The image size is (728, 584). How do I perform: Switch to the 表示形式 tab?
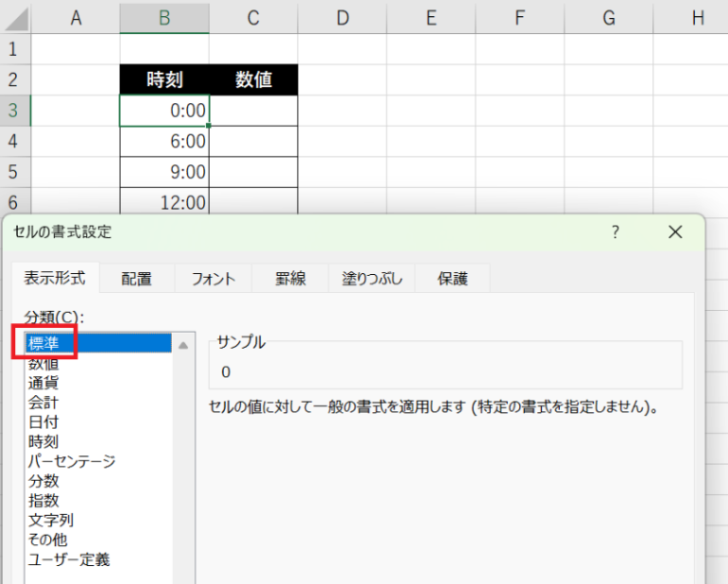55,279
